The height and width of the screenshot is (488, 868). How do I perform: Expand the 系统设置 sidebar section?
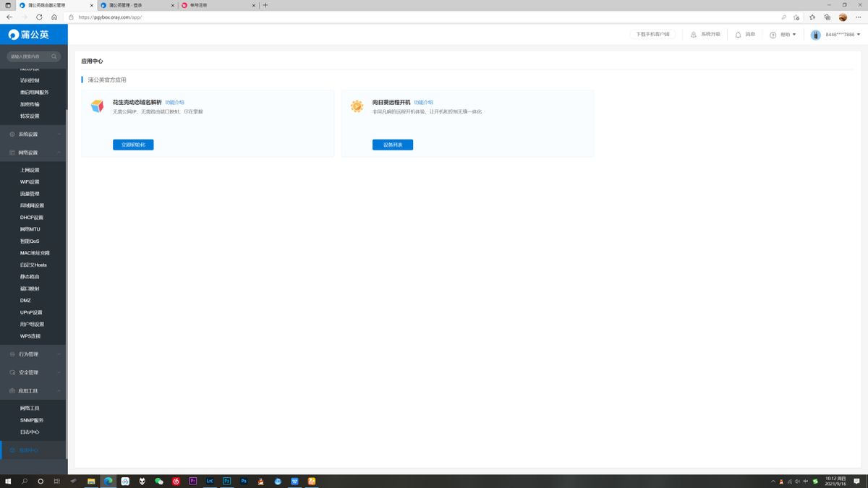click(33, 134)
